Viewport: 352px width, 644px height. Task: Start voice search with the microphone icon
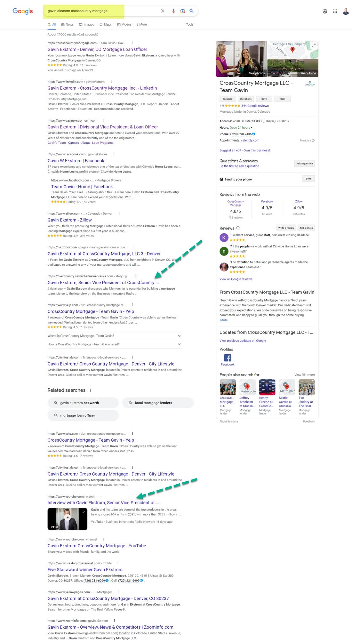(x=173, y=11)
